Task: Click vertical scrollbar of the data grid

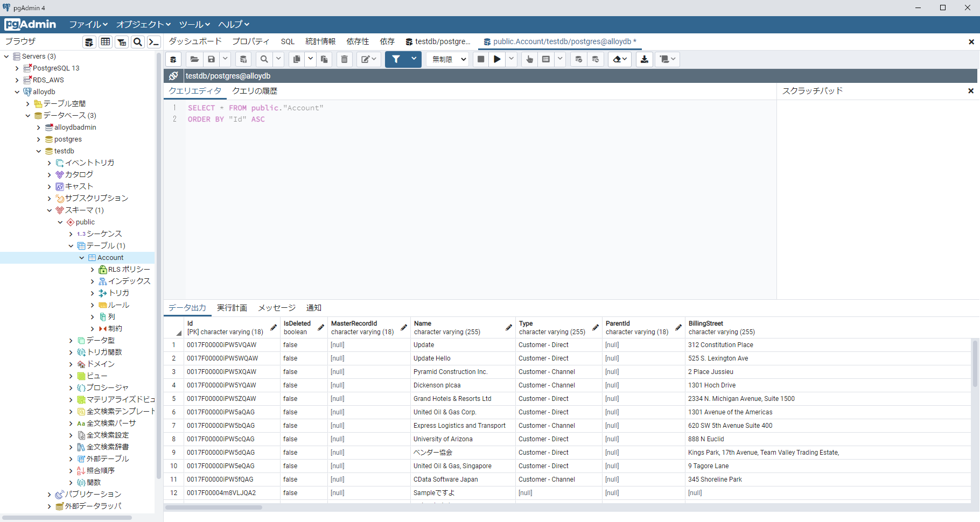Action: point(975,363)
